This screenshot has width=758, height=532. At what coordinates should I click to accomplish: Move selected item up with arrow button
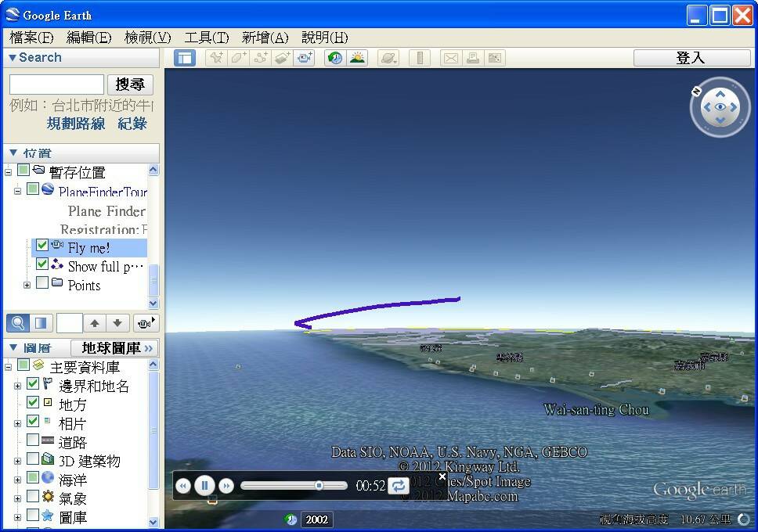(x=95, y=323)
